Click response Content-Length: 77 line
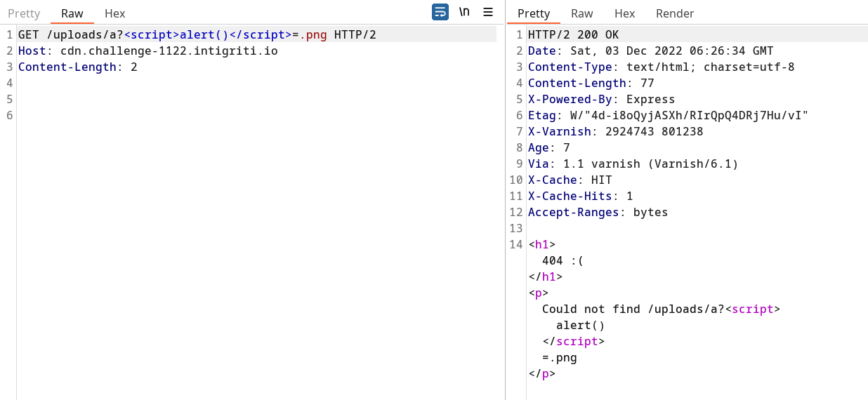This screenshot has height=400, width=868. 591,83
